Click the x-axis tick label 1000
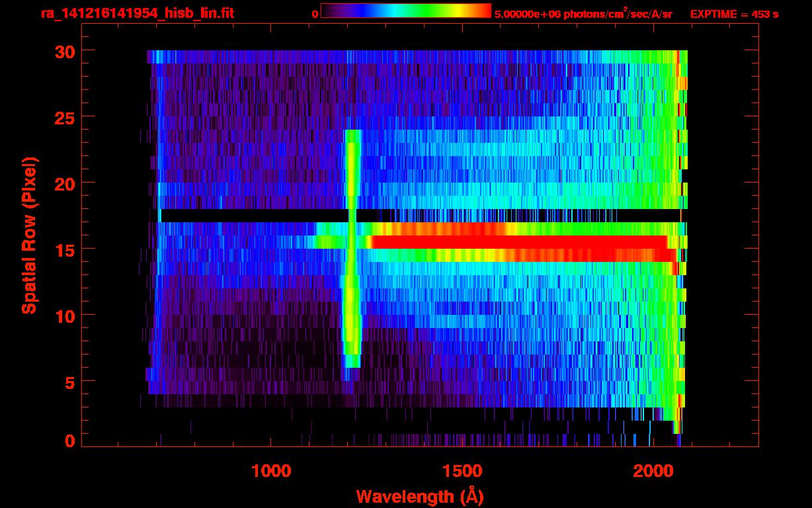Image resolution: width=812 pixels, height=508 pixels. tap(271, 470)
